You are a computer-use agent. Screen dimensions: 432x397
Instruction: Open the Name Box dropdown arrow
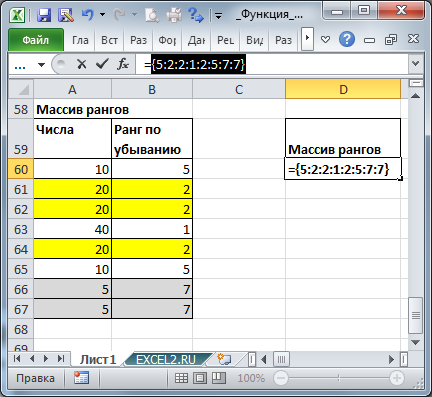point(41,64)
